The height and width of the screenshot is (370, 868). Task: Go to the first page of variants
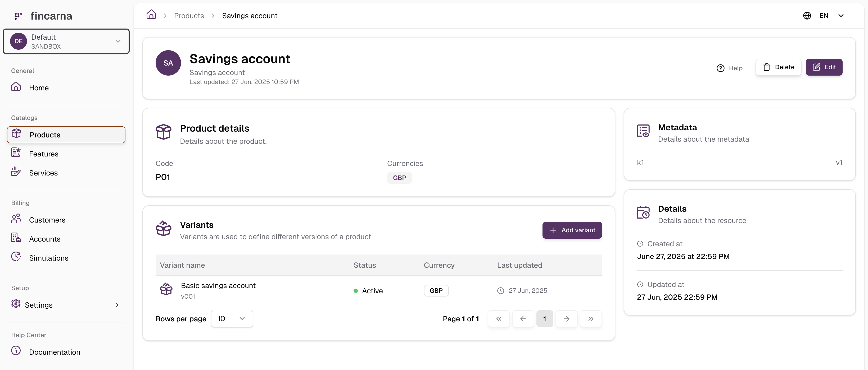coord(499,318)
